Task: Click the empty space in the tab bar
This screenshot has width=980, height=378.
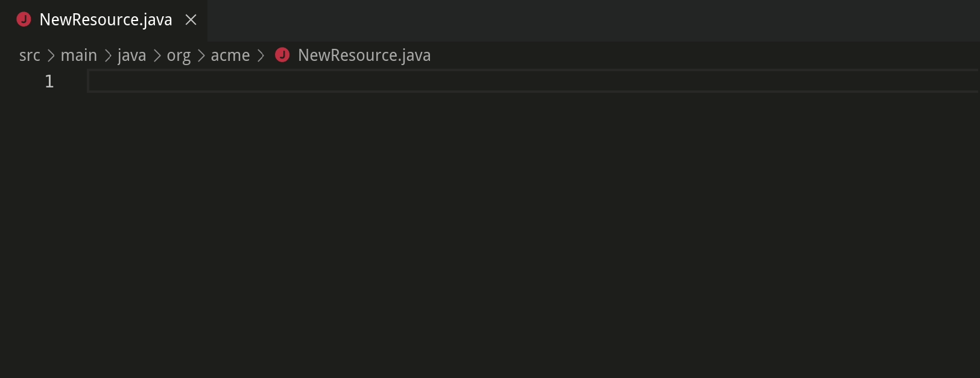Action: coord(543,19)
